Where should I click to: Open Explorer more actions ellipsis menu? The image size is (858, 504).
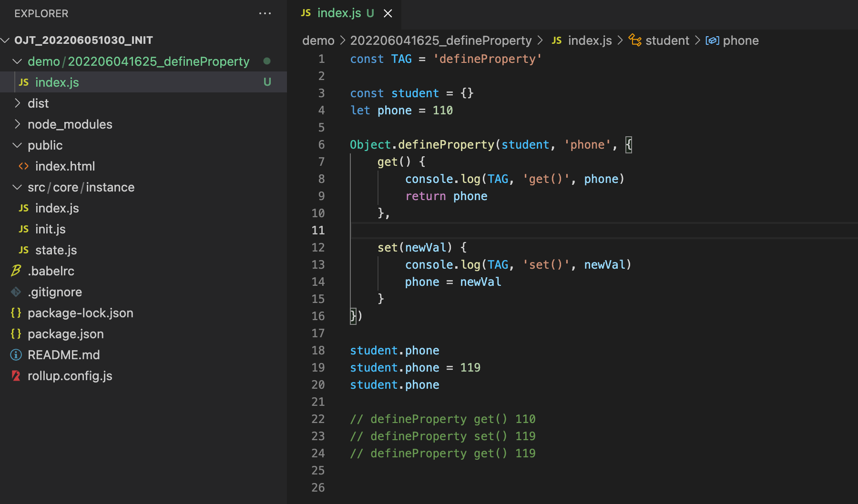tap(265, 13)
